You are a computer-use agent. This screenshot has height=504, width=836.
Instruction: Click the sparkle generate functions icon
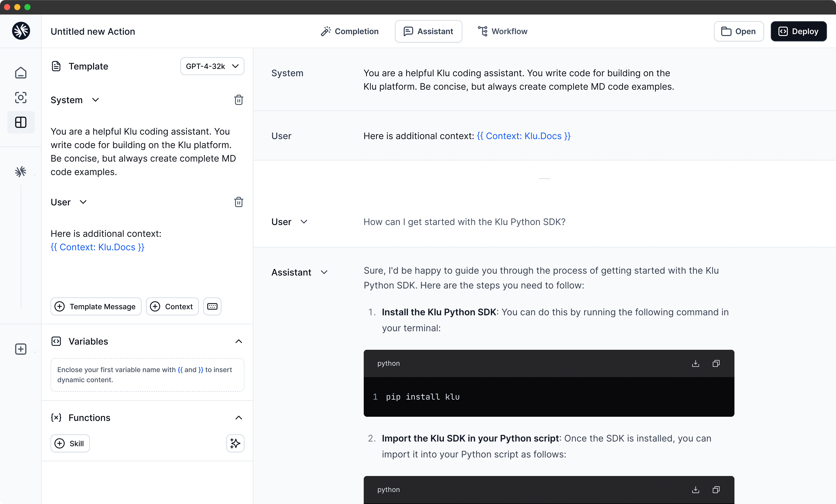pyautogui.click(x=235, y=443)
